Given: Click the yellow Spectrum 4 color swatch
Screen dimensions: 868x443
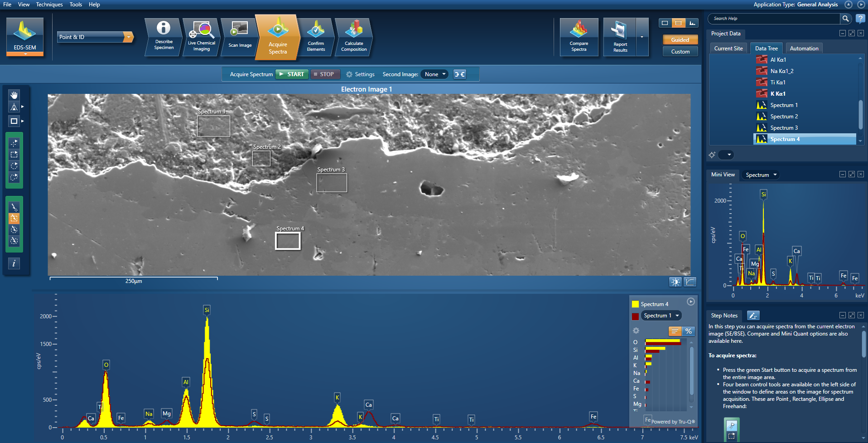Looking at the screenshot, I should [635, 304].
